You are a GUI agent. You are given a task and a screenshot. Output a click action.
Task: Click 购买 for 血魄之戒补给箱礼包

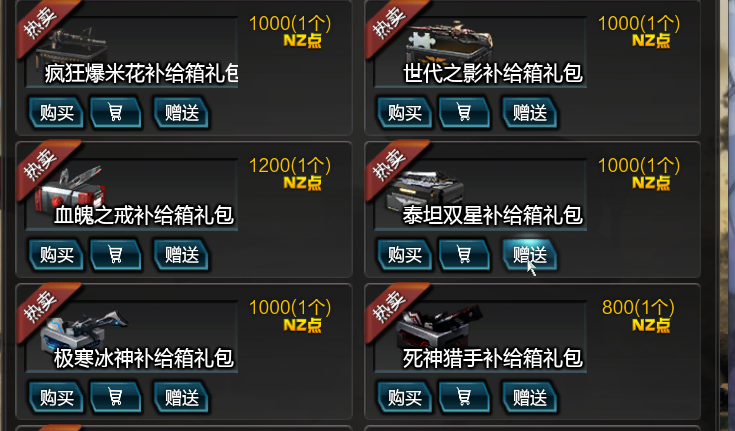tap(56, 255)
